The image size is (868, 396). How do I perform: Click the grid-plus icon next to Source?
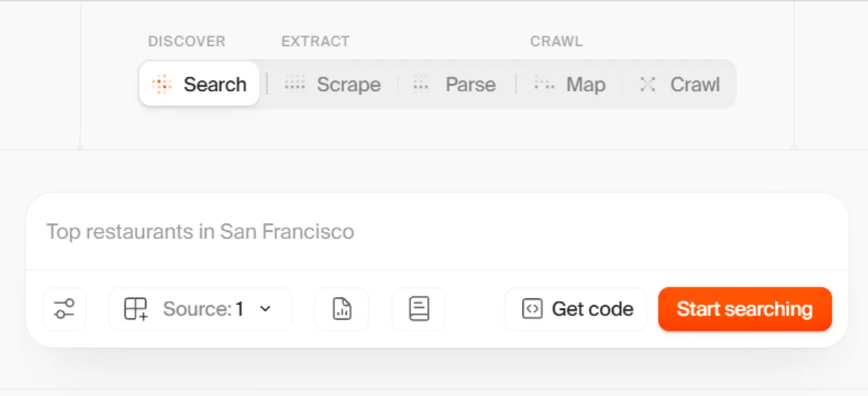pos(136,309)
